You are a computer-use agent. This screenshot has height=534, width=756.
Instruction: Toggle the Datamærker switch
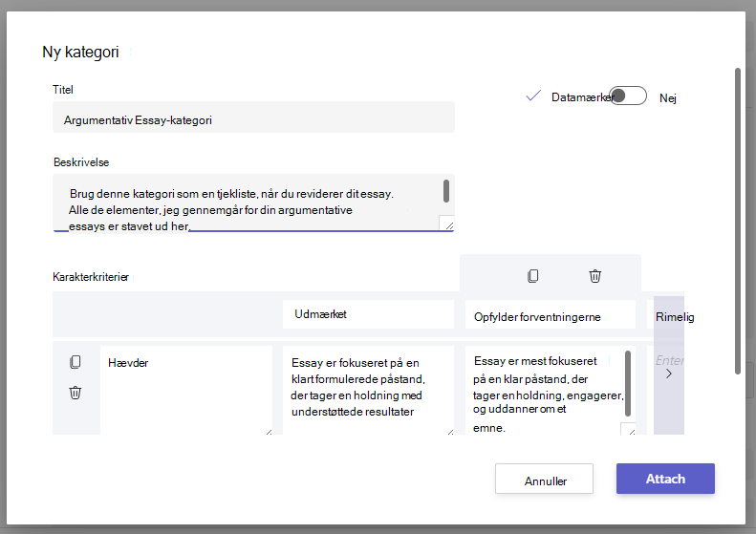point(627,96)
